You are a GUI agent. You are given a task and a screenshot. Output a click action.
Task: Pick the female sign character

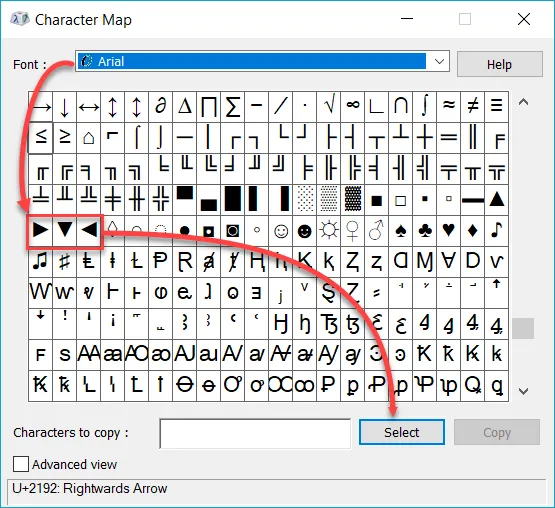click(x=353, y=231)
